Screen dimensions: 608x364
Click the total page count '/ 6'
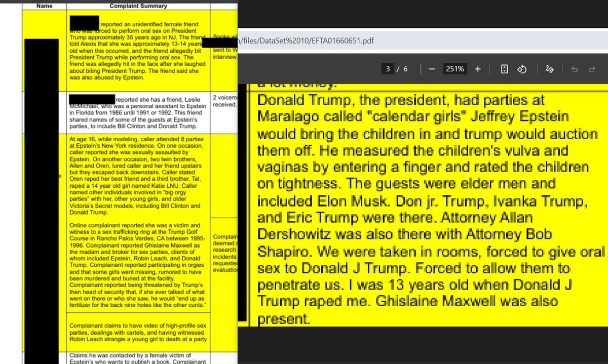403,69
